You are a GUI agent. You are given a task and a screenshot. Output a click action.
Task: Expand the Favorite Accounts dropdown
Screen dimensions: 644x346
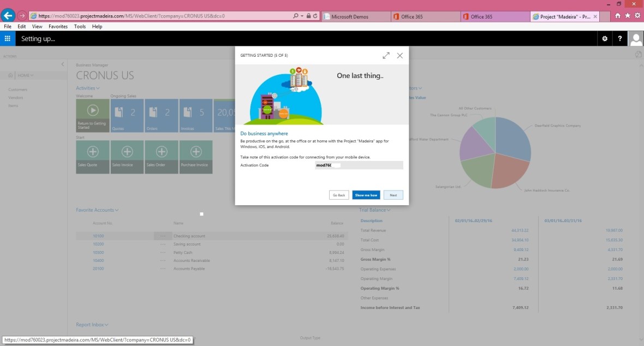[x=97, y=210]
